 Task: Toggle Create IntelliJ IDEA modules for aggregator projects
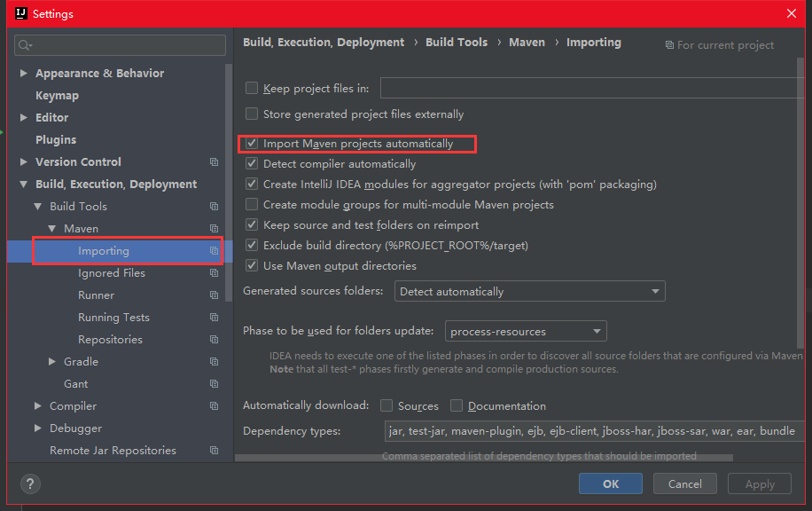(252, 184)
